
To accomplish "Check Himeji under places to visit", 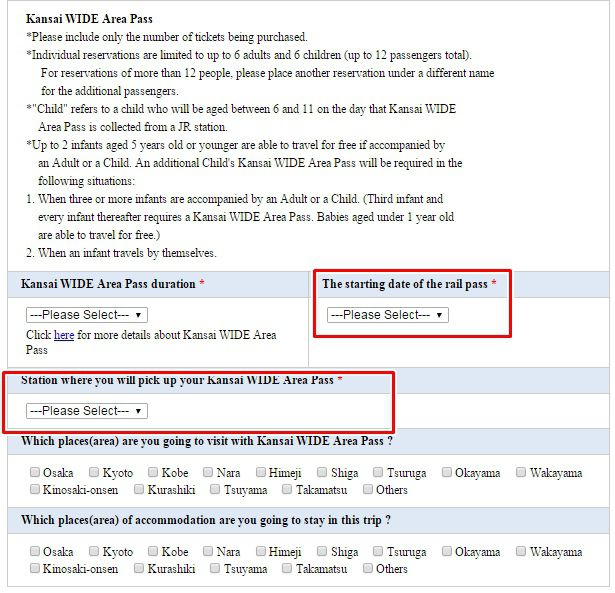I will [261, 472].
